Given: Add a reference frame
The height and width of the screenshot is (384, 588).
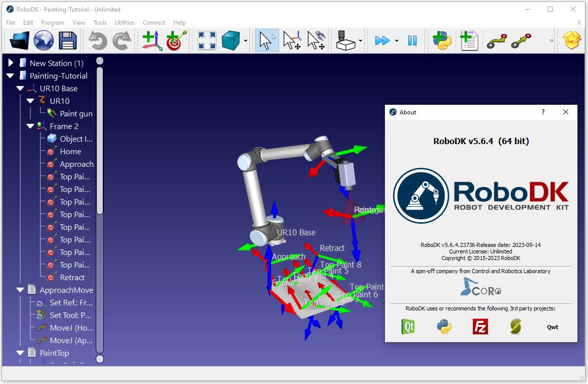Looking at the screenshot, I should click(x=152, y=40).
